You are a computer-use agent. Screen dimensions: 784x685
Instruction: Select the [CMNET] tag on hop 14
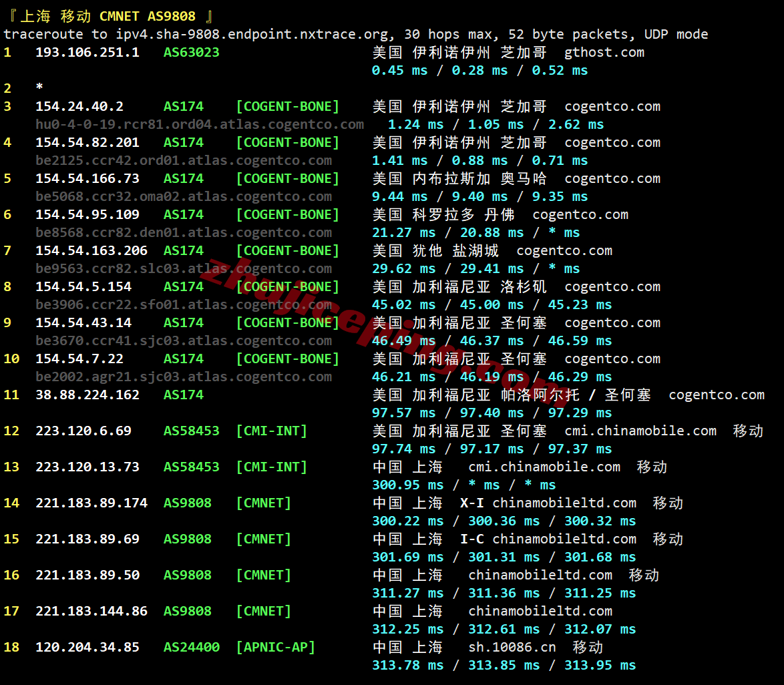tap(263, 502)
